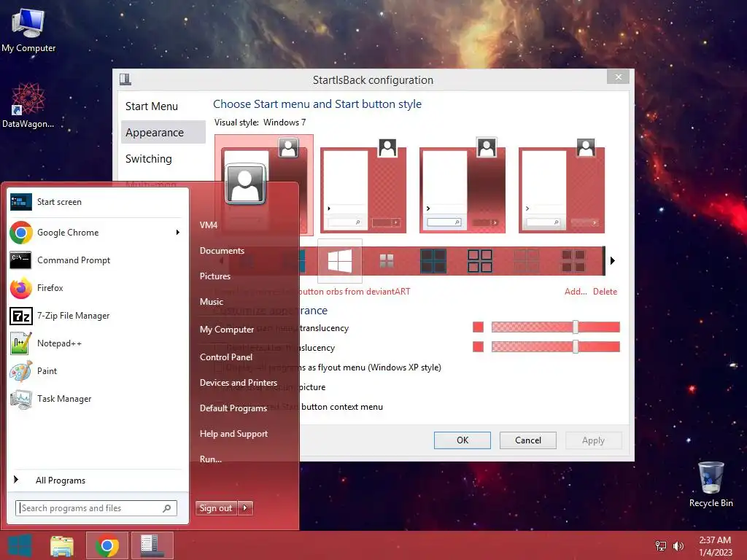Click the user account picture atop Start menu

tap(245, 184)
